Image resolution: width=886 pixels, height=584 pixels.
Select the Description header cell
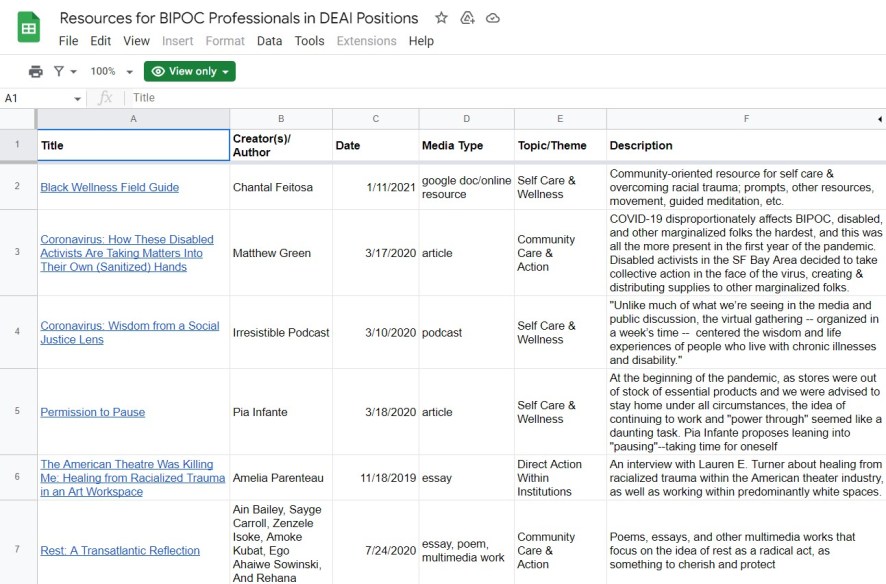(746, 145)
